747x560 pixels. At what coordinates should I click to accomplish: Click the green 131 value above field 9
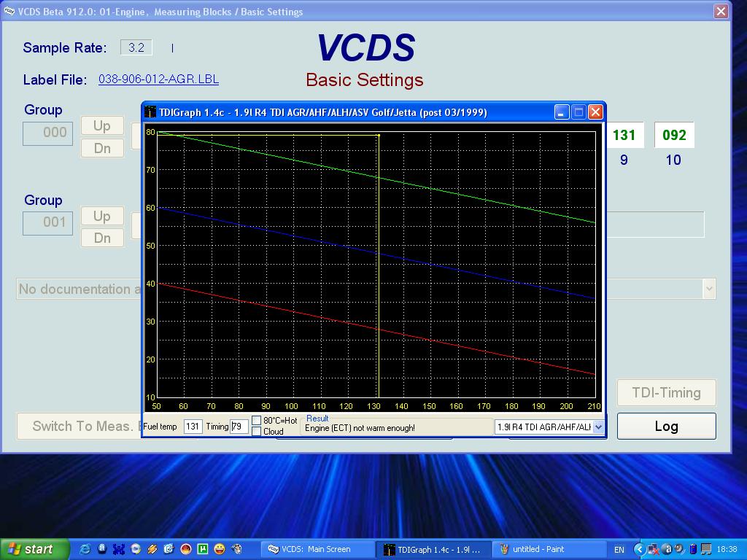click(624, 135)
